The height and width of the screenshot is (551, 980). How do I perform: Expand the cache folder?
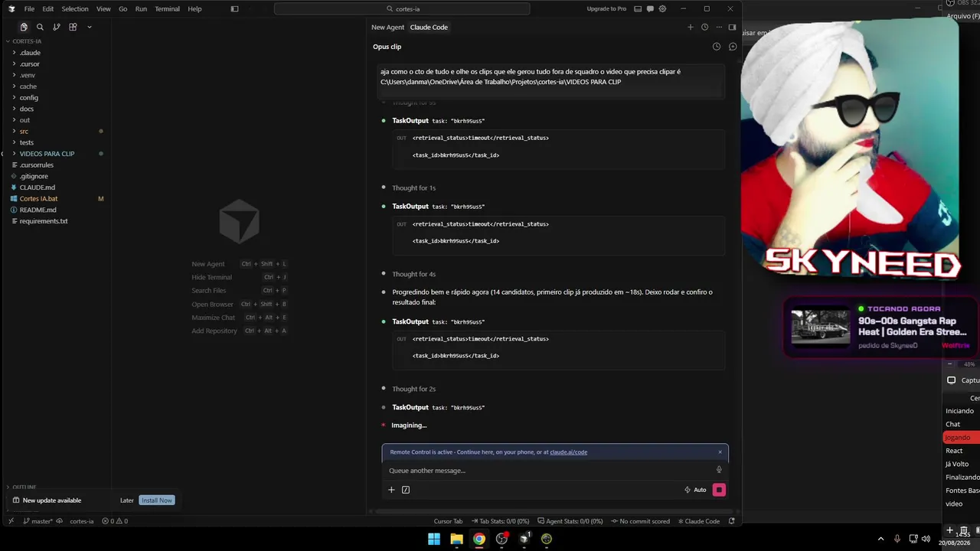(28, 86)
